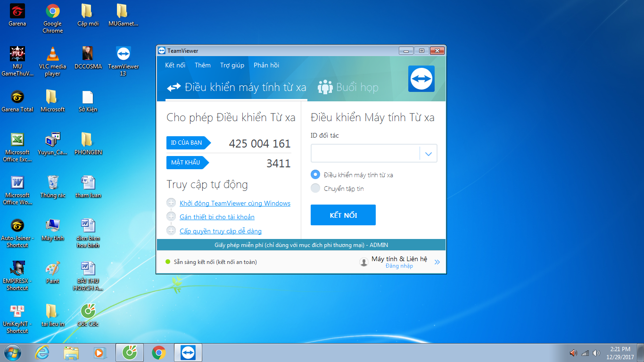Viewport: 644px width, 362px height.
Task: Switch to Cốc Cốc taskbar button
Action: [130, 353]
